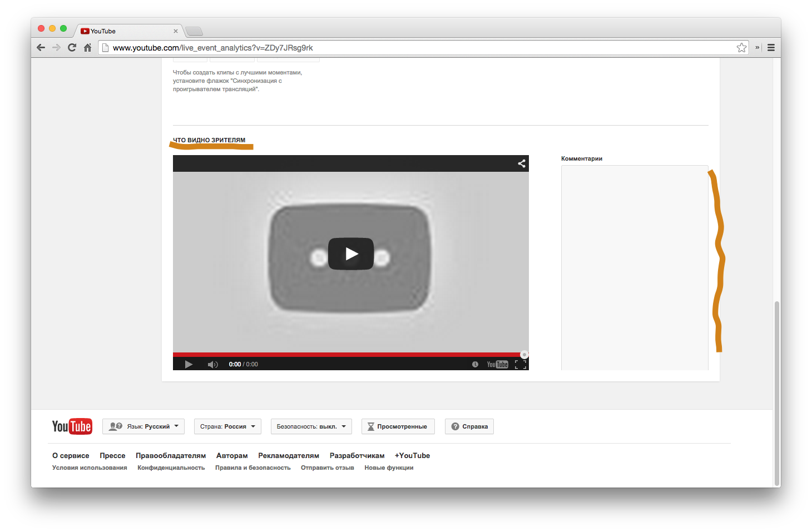This screenshot has width=812, height=532.
Task: Enter fullscreen mode in the video player
Action: (521, 365)
